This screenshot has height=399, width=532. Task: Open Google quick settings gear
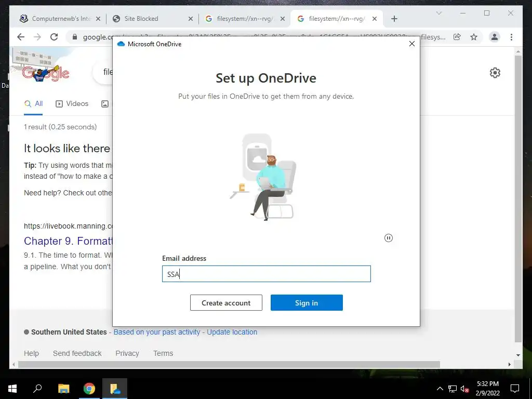pos(495,72)
